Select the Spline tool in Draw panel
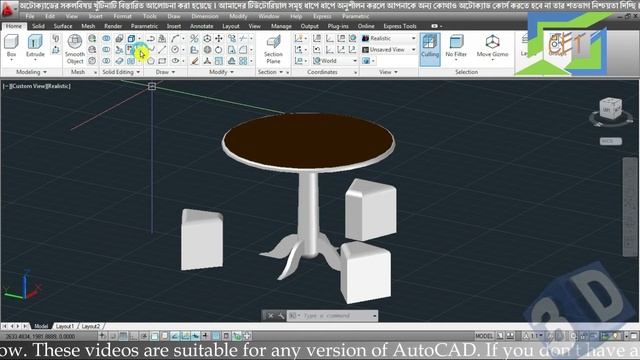 pyautogui.click(x=151, y=49)
